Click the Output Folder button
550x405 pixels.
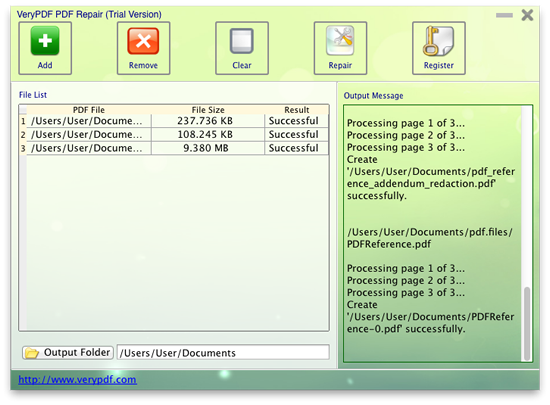click(68, 352)
